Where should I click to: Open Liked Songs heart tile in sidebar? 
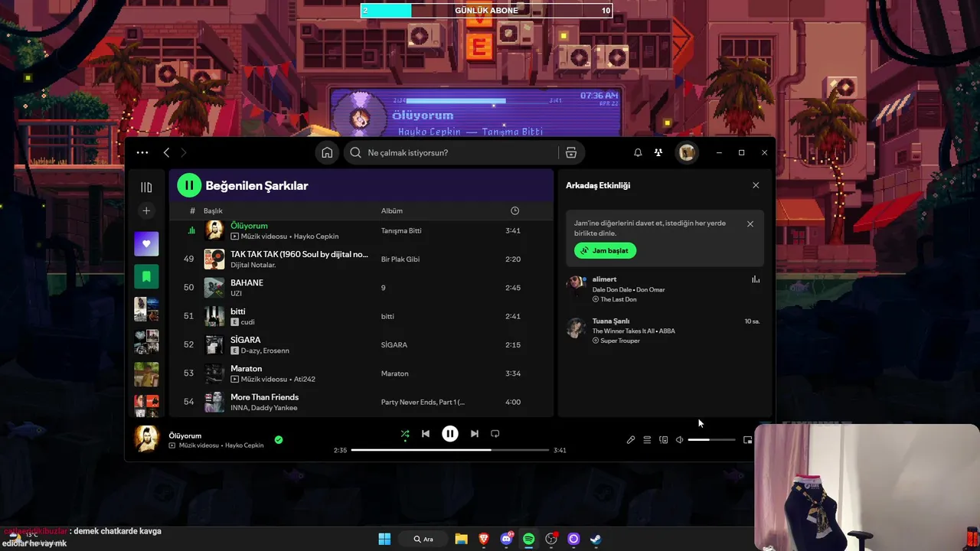click(146, 244)
